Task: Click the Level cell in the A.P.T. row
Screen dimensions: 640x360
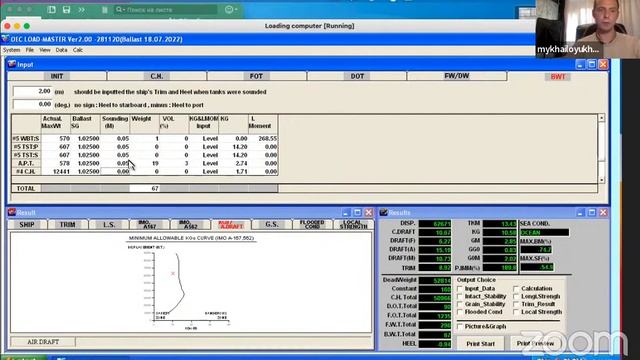Action: coord(204,163)
